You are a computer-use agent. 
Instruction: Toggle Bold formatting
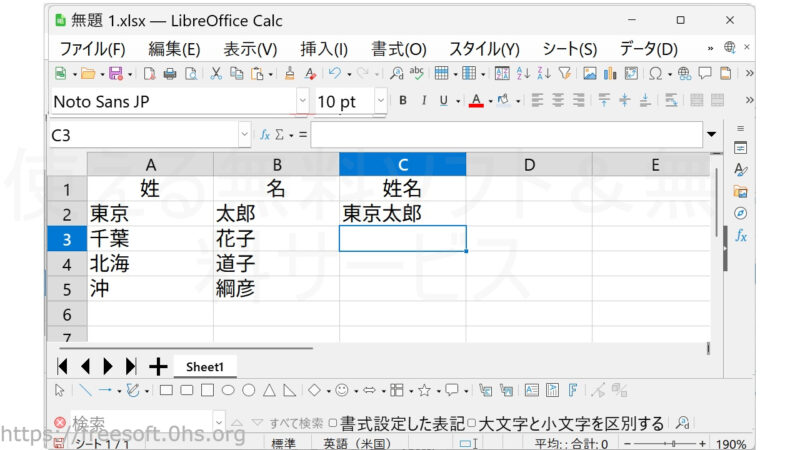pyautogui.click(x=403, y=101)
